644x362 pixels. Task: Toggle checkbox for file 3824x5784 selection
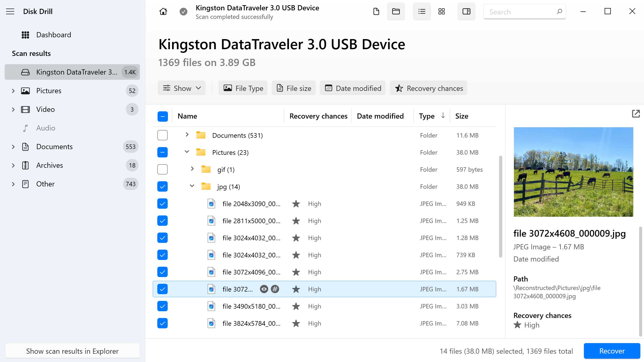coord(162,323)
